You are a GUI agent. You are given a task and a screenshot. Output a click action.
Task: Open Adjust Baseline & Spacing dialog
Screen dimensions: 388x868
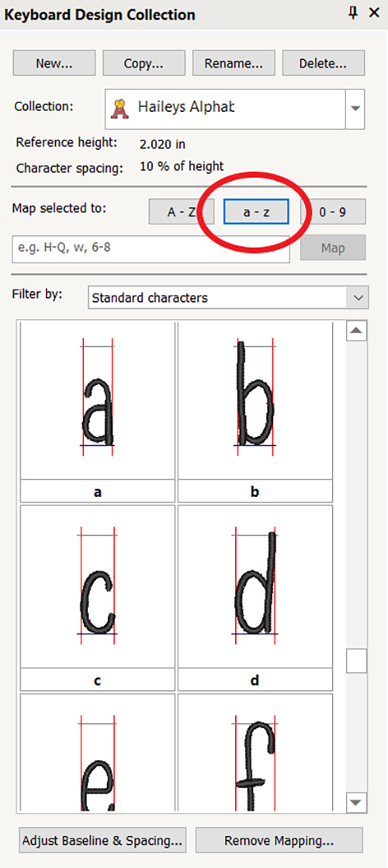click(x=102, y=840)
